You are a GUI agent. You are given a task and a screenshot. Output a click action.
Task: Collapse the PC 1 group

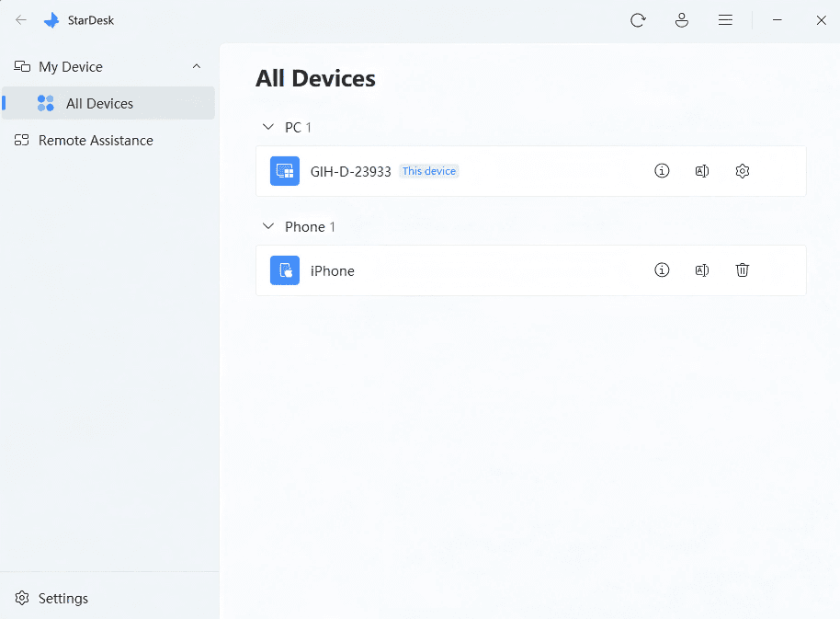pyautogui.click(x=267, y=127)
